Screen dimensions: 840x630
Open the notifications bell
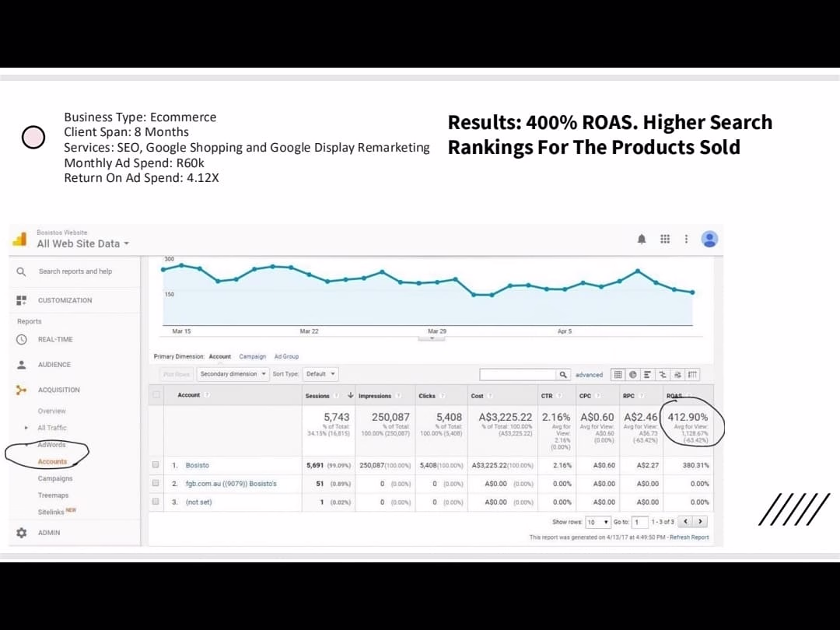click(641, 239)
